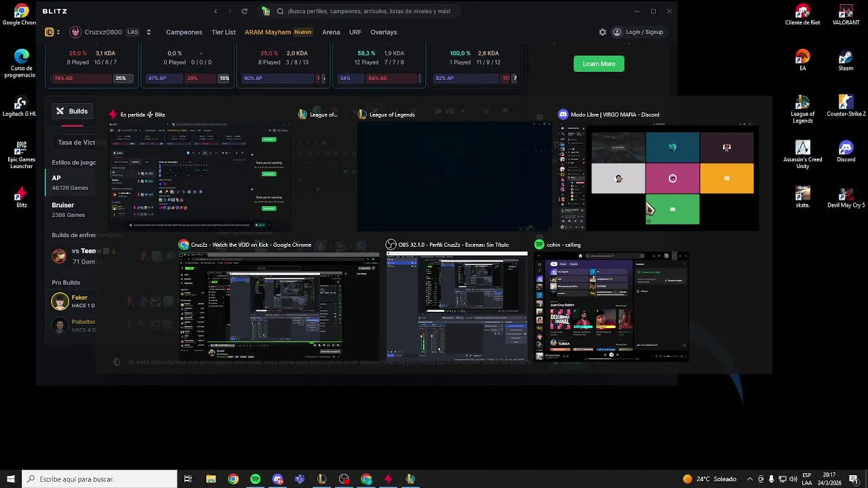
Task: Launch Devil May Cry 5 desktop icon
Action: [x=846, y=197]
